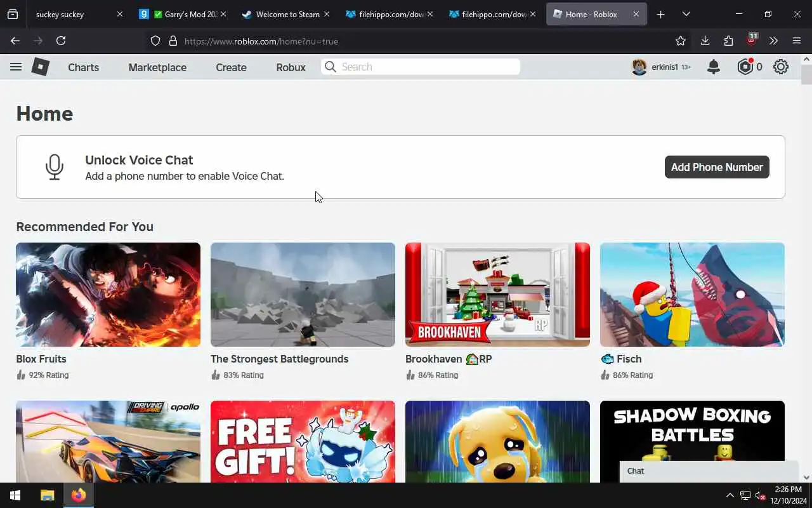
Task: Click the Firefox taskbar icon
Action: point(79,495)
